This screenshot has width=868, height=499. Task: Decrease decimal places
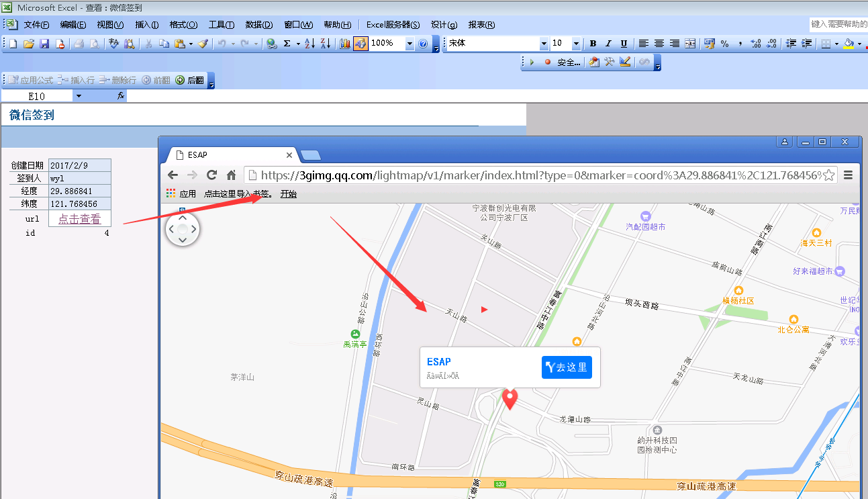click(771, 44)
